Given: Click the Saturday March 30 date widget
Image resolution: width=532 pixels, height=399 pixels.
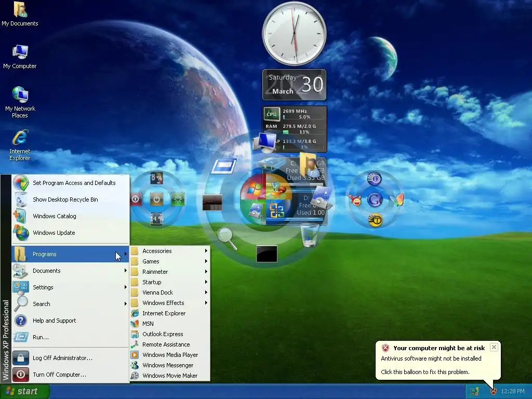Looking at the screenshot, I should point(294,85).
